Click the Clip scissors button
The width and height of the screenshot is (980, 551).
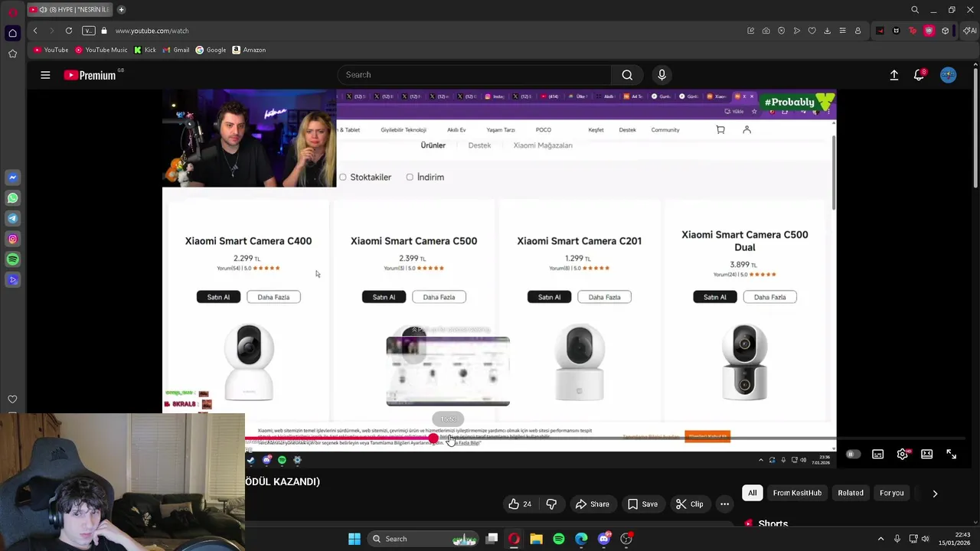coord(689,504)
